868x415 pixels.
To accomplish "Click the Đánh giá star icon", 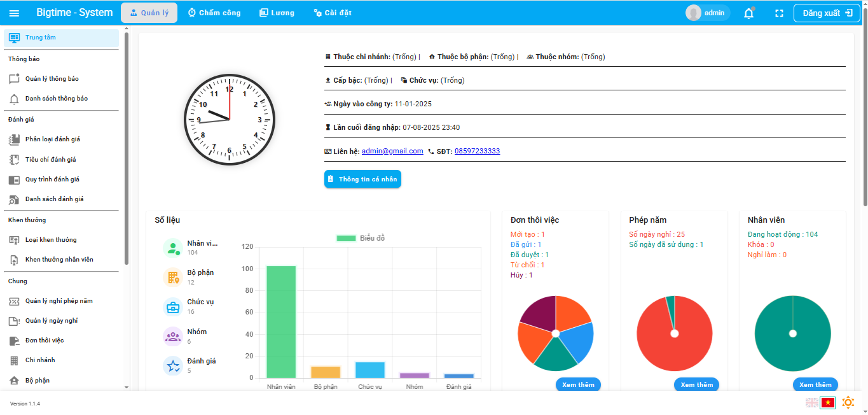I will point(173,365).
